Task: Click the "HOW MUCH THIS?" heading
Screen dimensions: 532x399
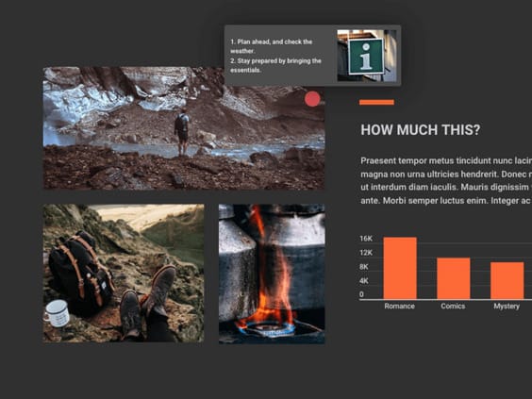Action: coord(421,130)
